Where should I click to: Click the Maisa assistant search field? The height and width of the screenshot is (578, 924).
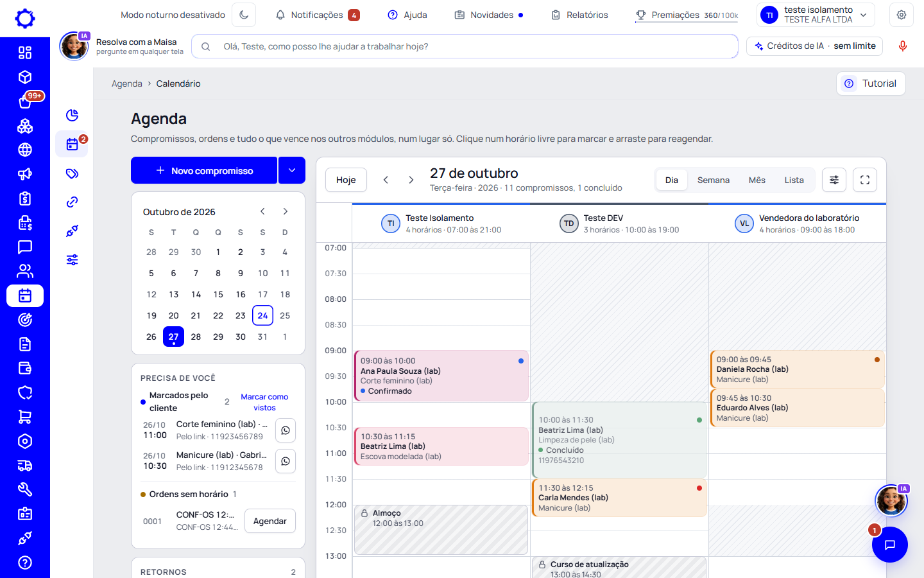pos(465,46)
